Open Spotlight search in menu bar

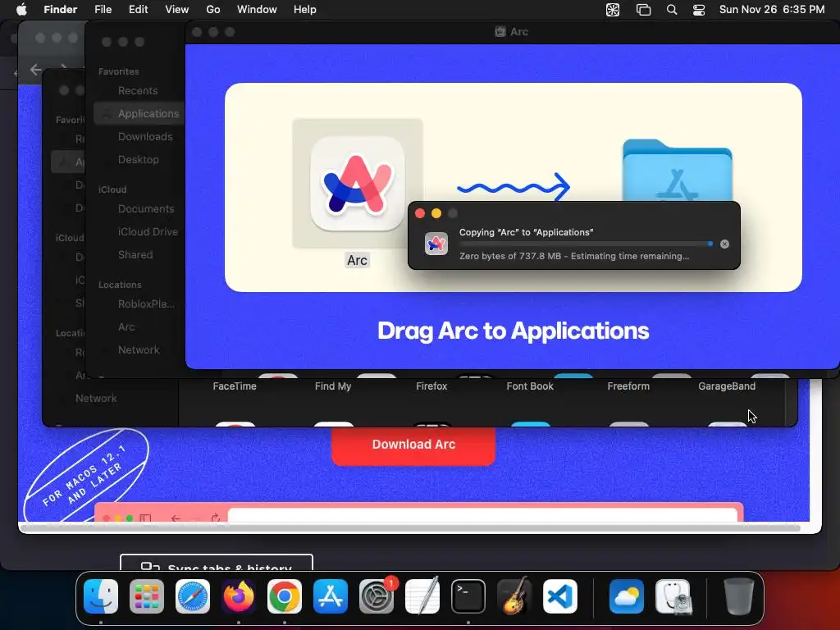click(x=672, y=10)
